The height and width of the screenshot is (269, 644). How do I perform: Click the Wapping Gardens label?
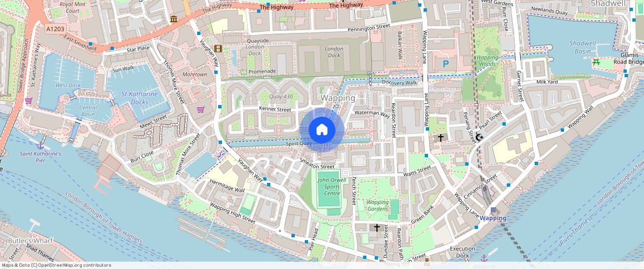tap(378, 206)
